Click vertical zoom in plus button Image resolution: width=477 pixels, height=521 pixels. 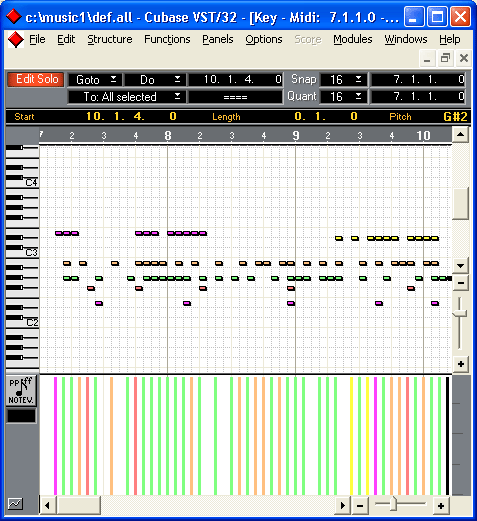point(461,364)
